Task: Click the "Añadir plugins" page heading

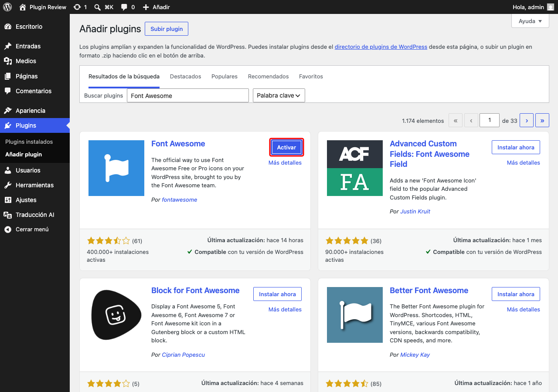Action: [110, 29]
